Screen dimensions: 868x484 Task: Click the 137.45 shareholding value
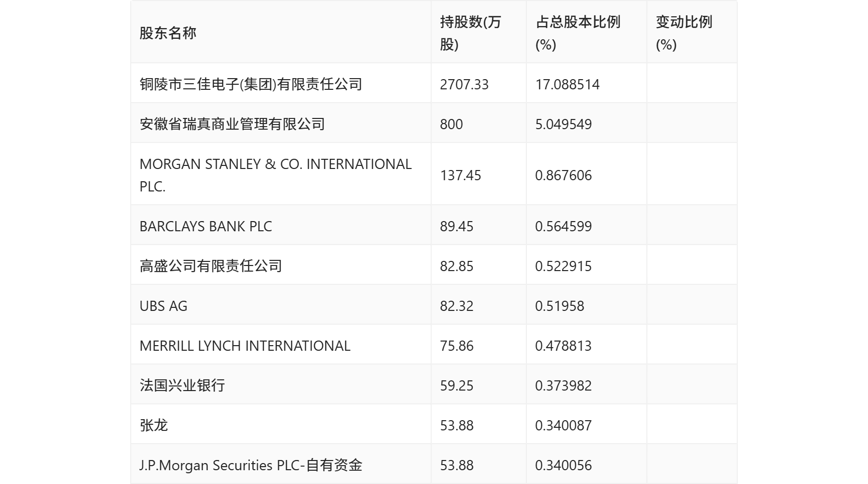(x=461, y=175)
